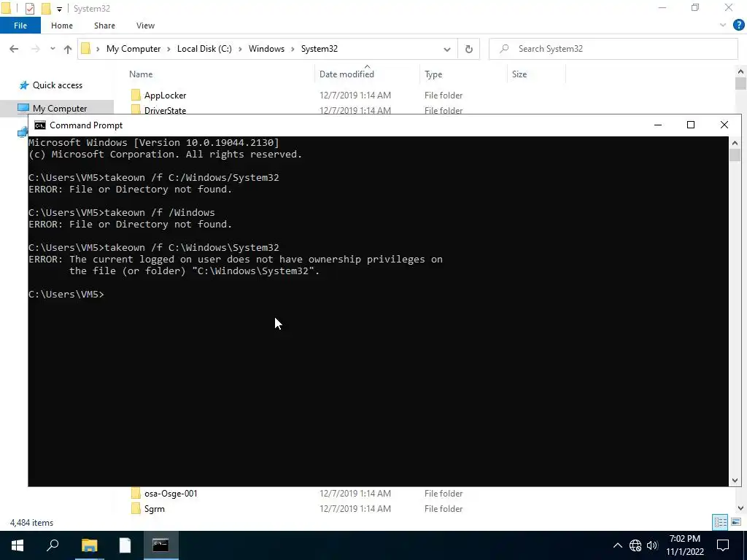This screenshot has height=560, width=747.
Task: Switch to Large icons view layout
Action: (736, 522)
